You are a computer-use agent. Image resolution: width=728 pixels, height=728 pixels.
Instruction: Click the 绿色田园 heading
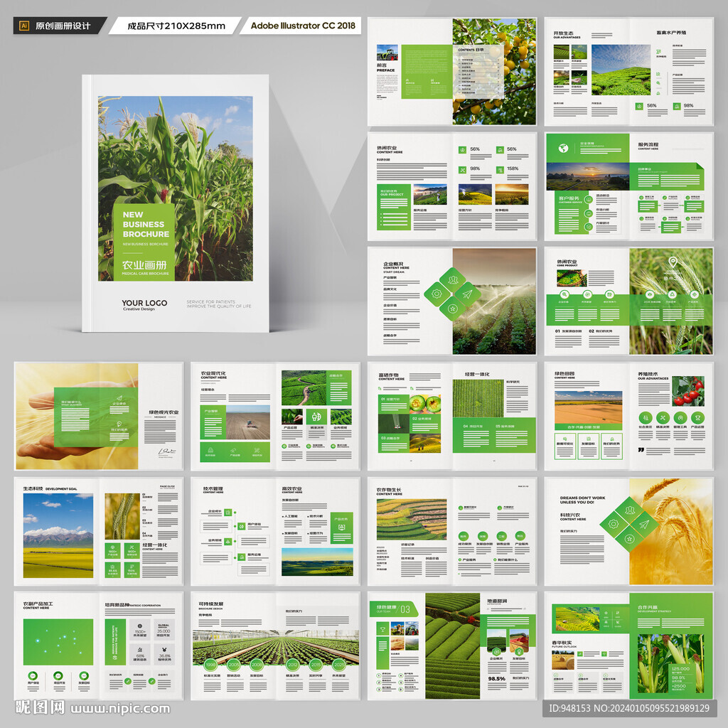pos(564,373)
